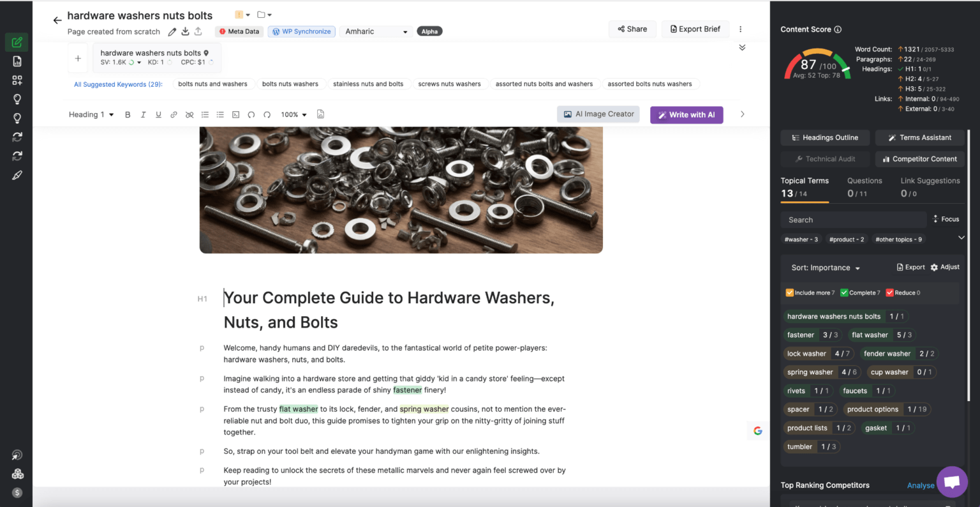
Task: Open the document icon in the left sidebar
Action: 17,61
